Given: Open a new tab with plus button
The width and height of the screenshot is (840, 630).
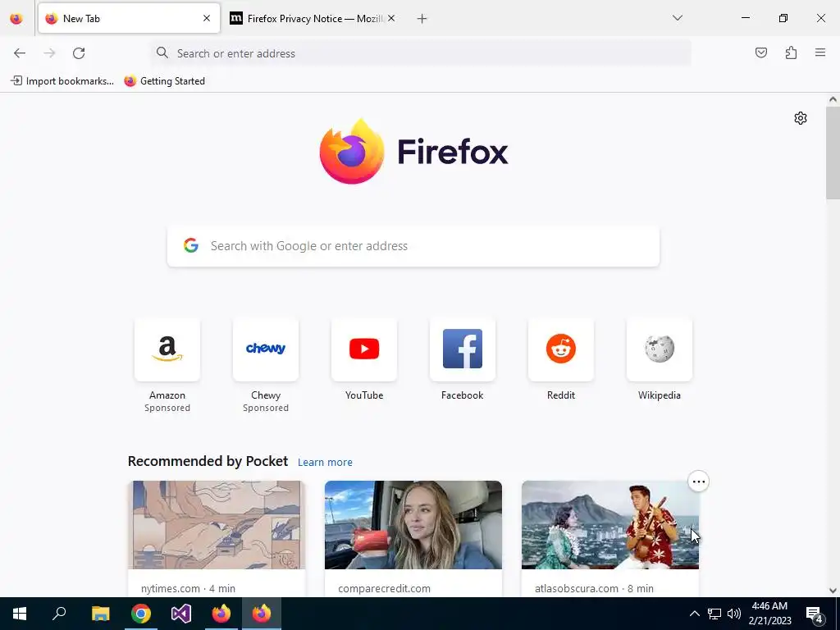Looking at the screenshot, I should [x=422, y=19].
